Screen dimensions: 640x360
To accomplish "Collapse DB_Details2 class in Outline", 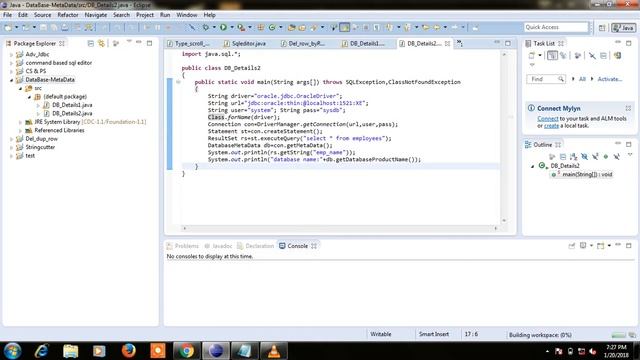I will click(x=532, y=166).
